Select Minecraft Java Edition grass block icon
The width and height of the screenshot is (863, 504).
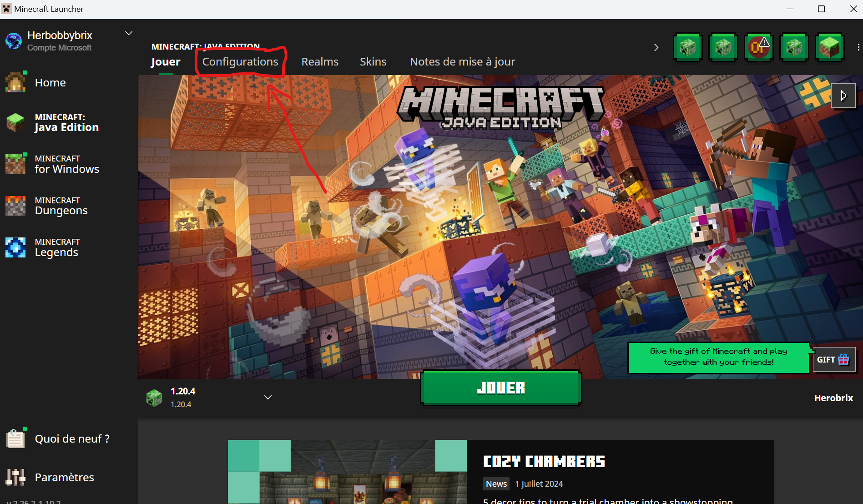[15, 123]
